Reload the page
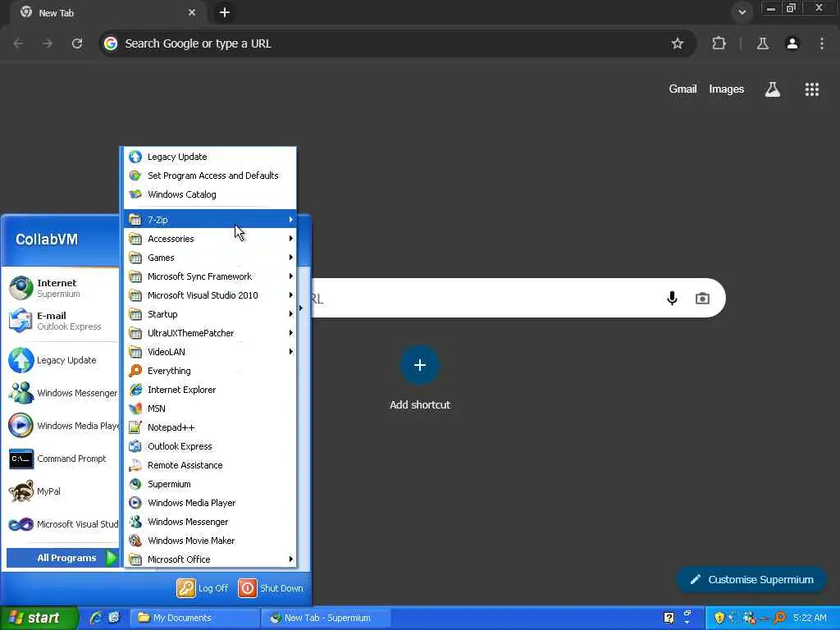This screenshot has width=840, height=630. pos(77,43)
